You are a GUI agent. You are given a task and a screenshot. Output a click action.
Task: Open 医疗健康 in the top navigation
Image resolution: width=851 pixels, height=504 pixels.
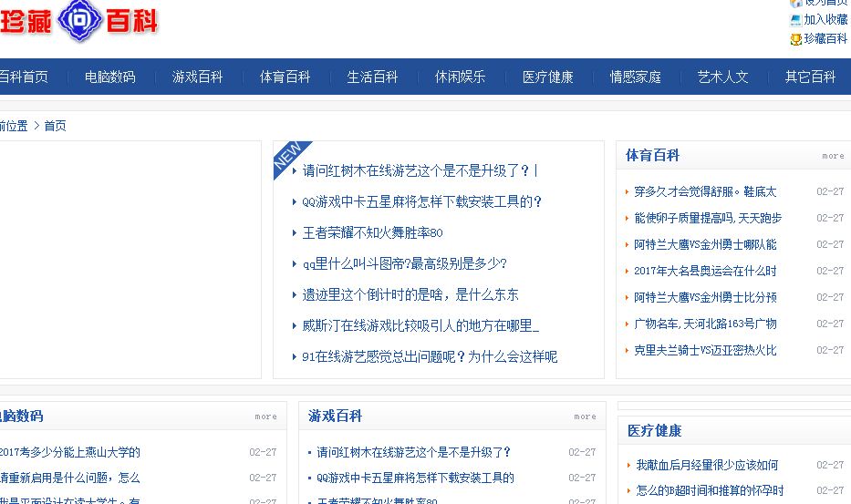click(x=547, y=77)
